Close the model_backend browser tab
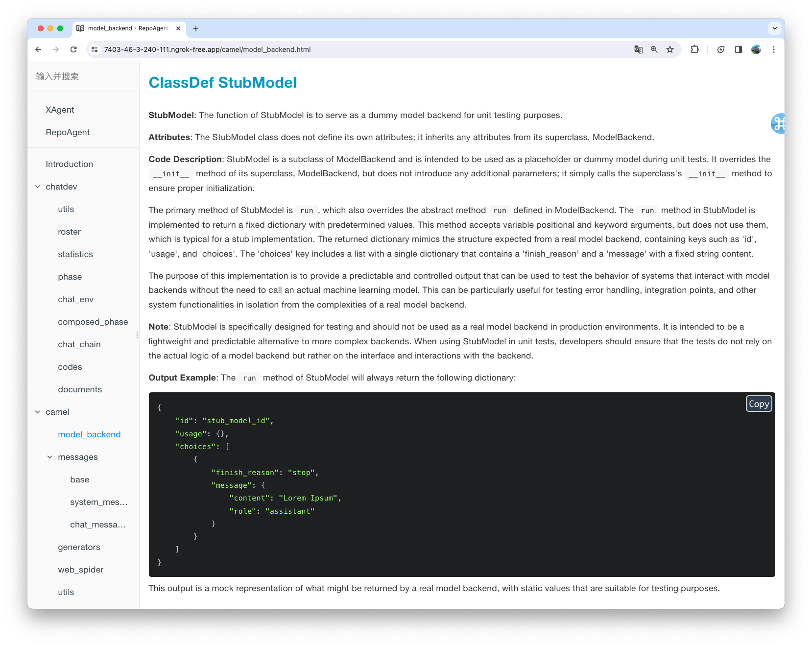This screenshot has width=812, height=645. point(178,28)
